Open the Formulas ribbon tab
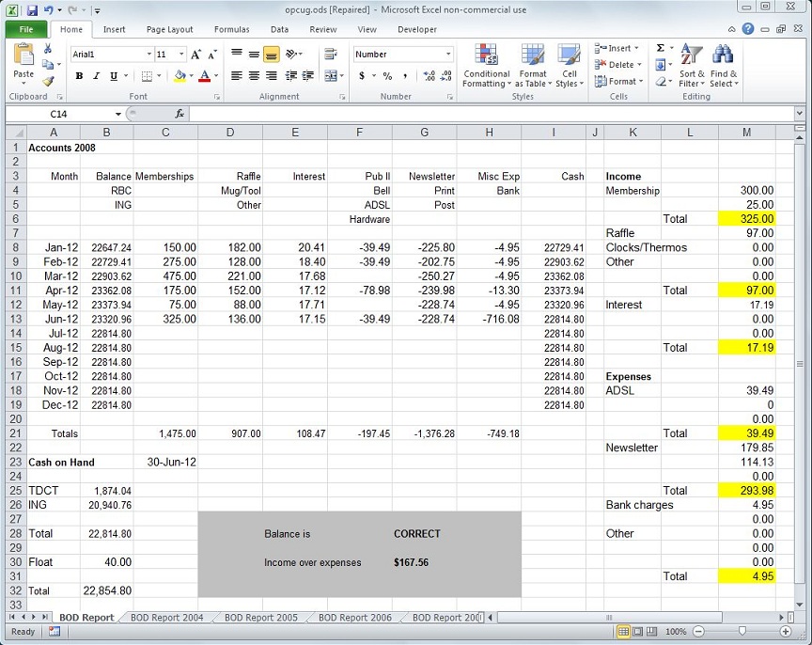812x645 pixels. [231, 29]
